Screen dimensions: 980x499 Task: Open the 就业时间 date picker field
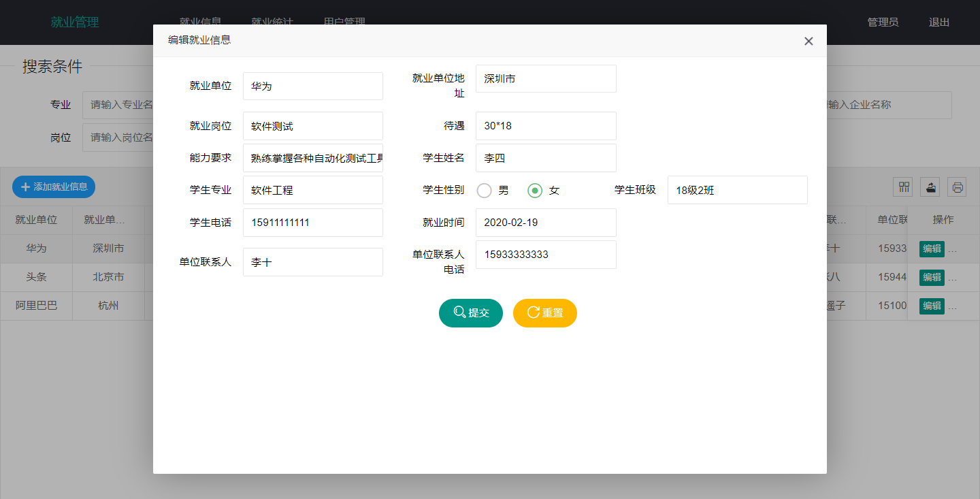pyautogui.click(x=546, y=223)
